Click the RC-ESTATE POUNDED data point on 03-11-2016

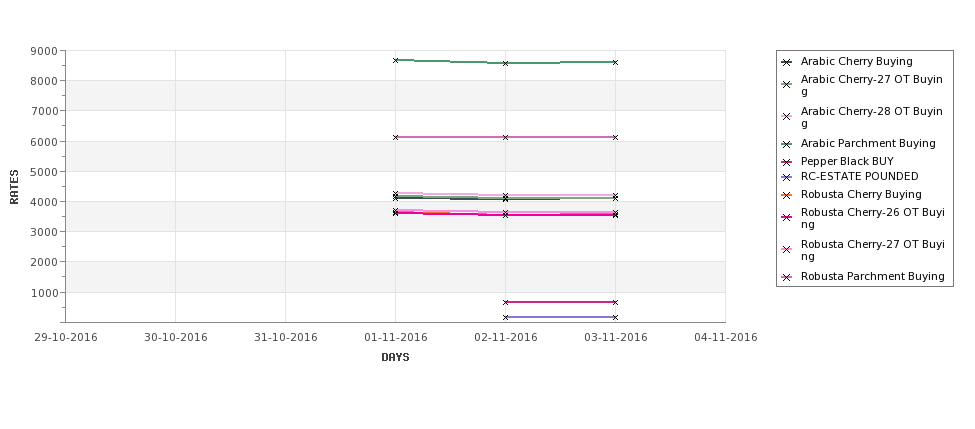pyautogui.click(x=616, y=317)
